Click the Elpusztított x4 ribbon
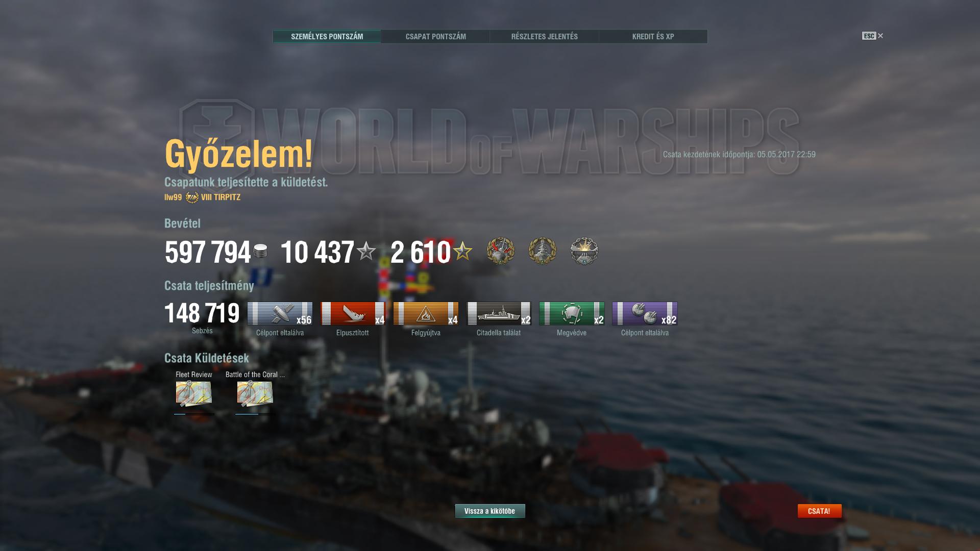Image resolution: width=980 pixels, height=551 pixels. pyautogui.click(x=353, y=313)
